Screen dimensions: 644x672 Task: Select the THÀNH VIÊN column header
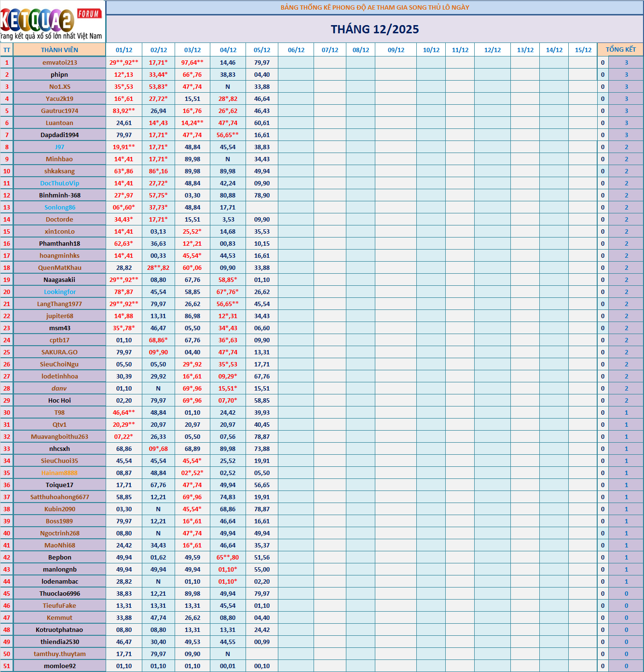pos(59,50)
